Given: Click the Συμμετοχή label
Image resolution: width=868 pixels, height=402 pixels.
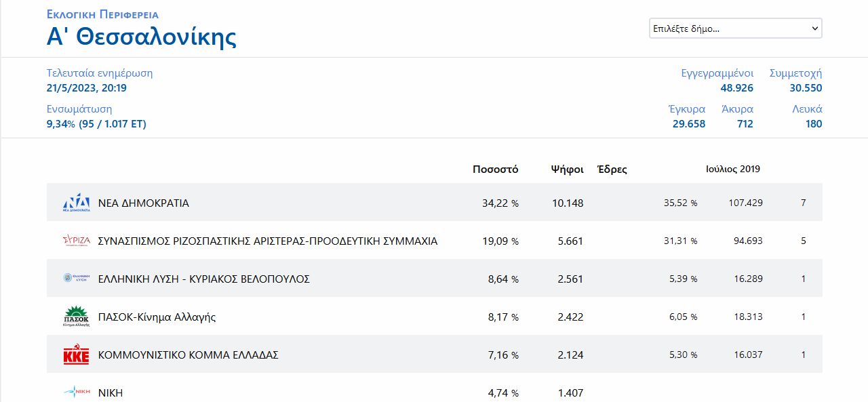Looking at the screenshot, I should pos(796,73).
